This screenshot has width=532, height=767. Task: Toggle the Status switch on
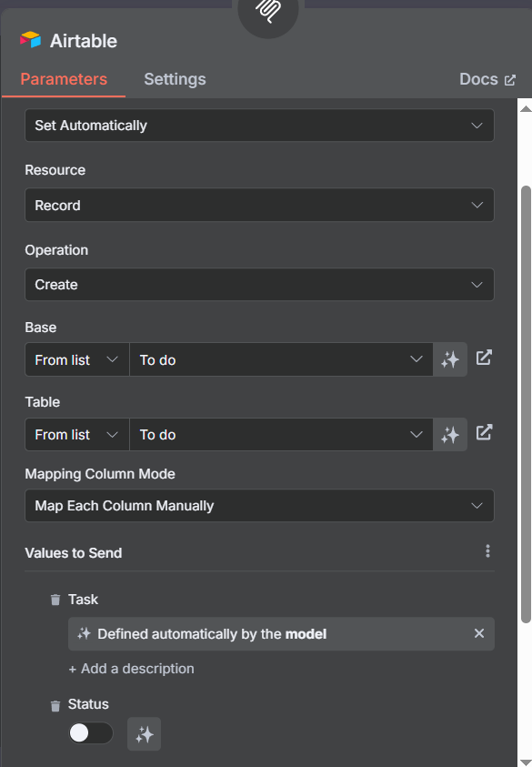(x=91, y=733)
